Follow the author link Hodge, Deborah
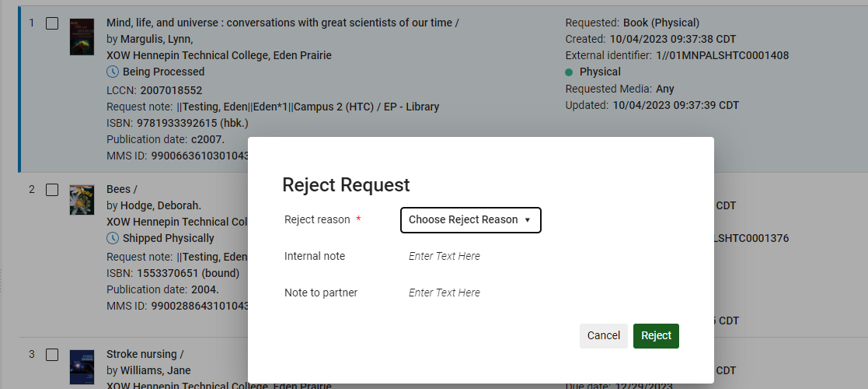The height and width of the screenshot is (389, 868). [x=160, y=205]
